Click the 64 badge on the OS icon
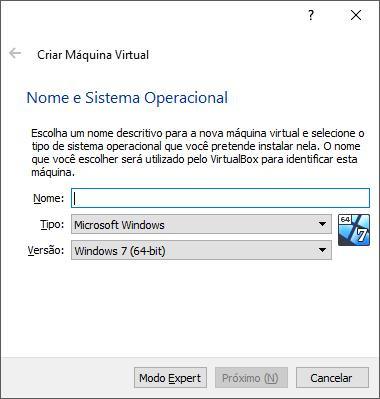The width and height of the screenshot is (380, 399). [x=345, y=220]
